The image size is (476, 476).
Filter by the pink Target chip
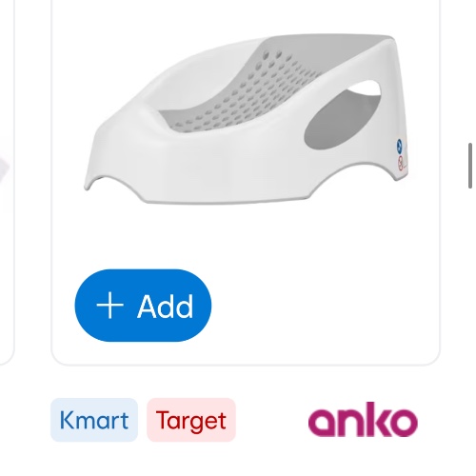point(191,420)
